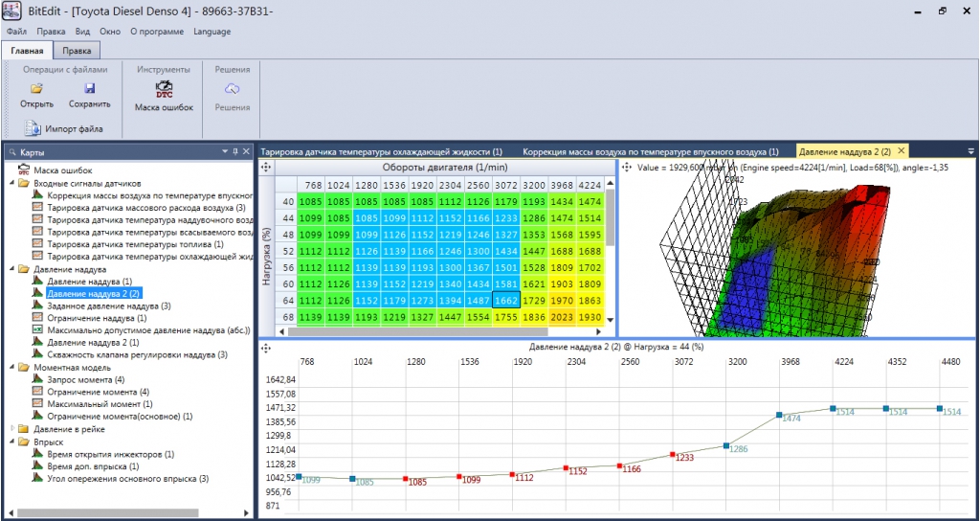The image size is (980, 521).
Task: Select table cell with value 1662
Action: tap(505, 301)
